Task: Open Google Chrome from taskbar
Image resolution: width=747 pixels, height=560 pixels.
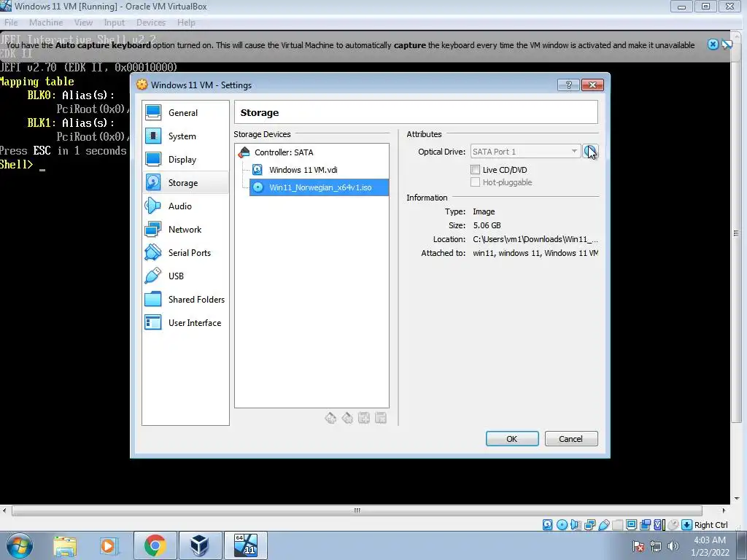Action: tap(155, 546)
